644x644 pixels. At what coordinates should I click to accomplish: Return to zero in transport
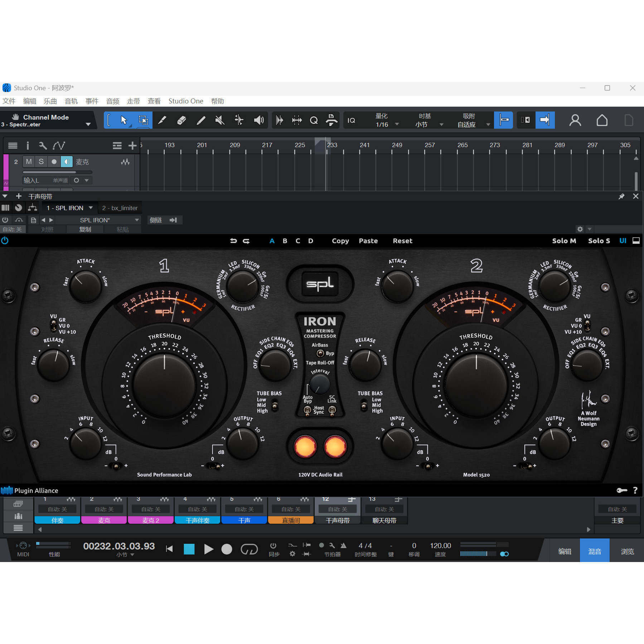tap(169, 549)
